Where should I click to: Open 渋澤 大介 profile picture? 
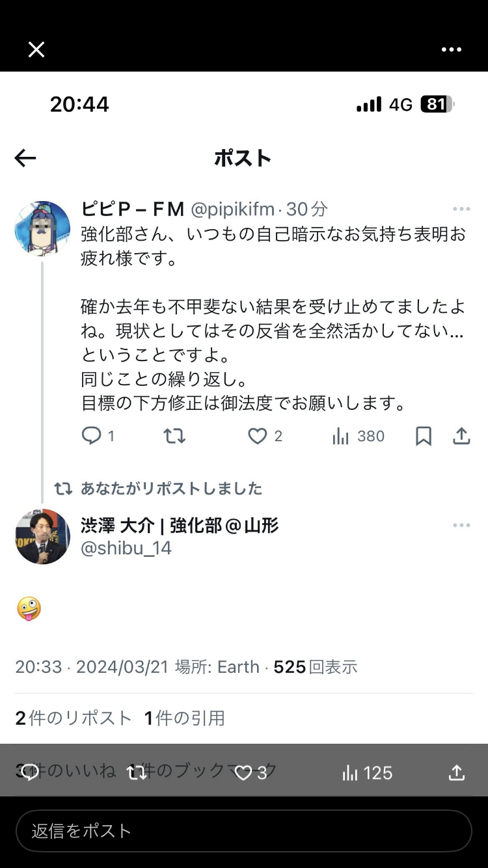42,537
